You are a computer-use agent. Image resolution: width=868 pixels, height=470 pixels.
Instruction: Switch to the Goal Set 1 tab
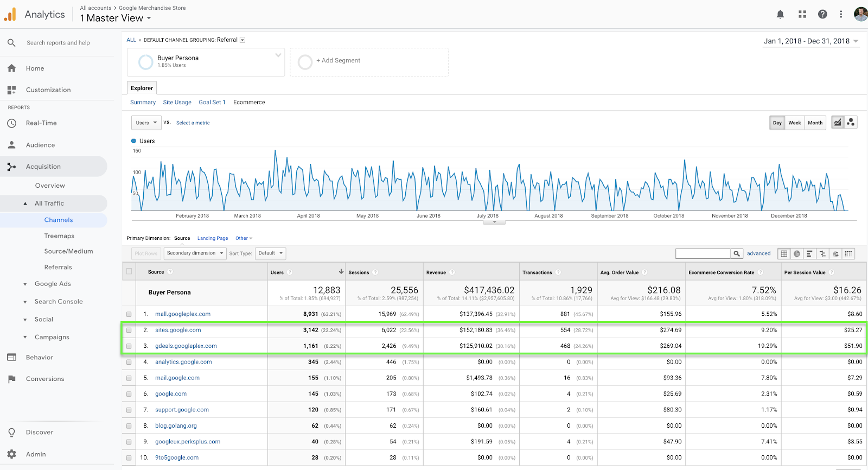click(212, 103)
